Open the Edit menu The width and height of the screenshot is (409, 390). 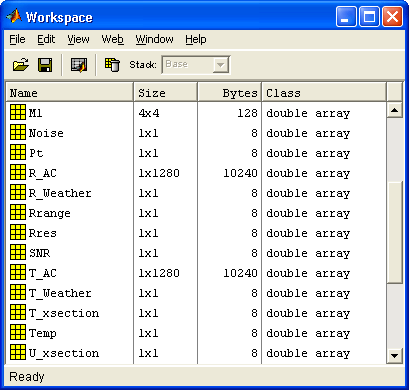[46, 39]
